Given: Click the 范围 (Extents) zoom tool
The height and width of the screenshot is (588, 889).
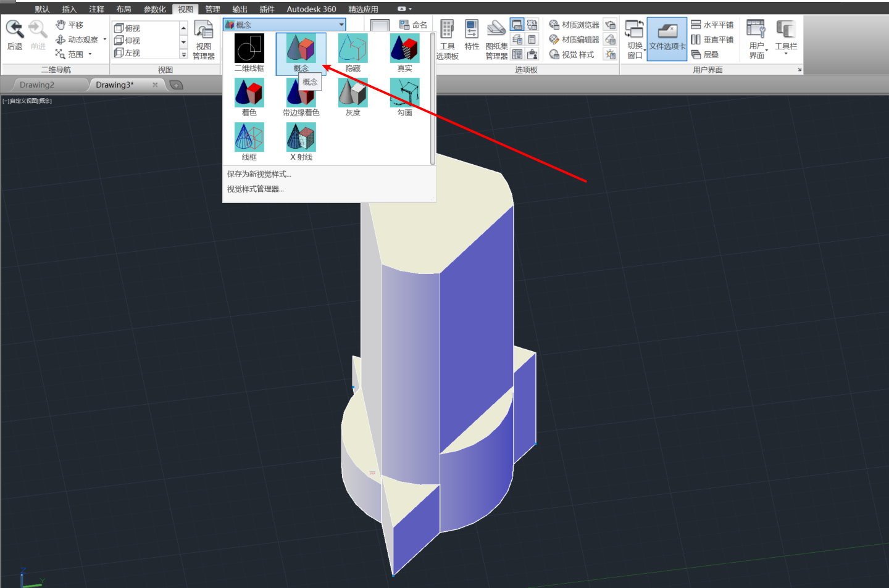Looking at the screenshot, I should pyautogui.click(x=69, y=54).
